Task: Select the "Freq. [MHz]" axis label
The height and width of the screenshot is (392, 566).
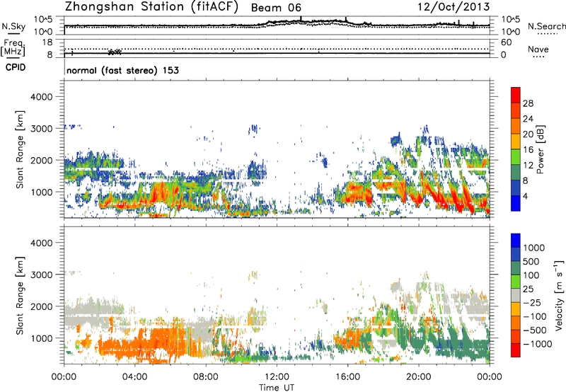Action: [x=13, y=47]
